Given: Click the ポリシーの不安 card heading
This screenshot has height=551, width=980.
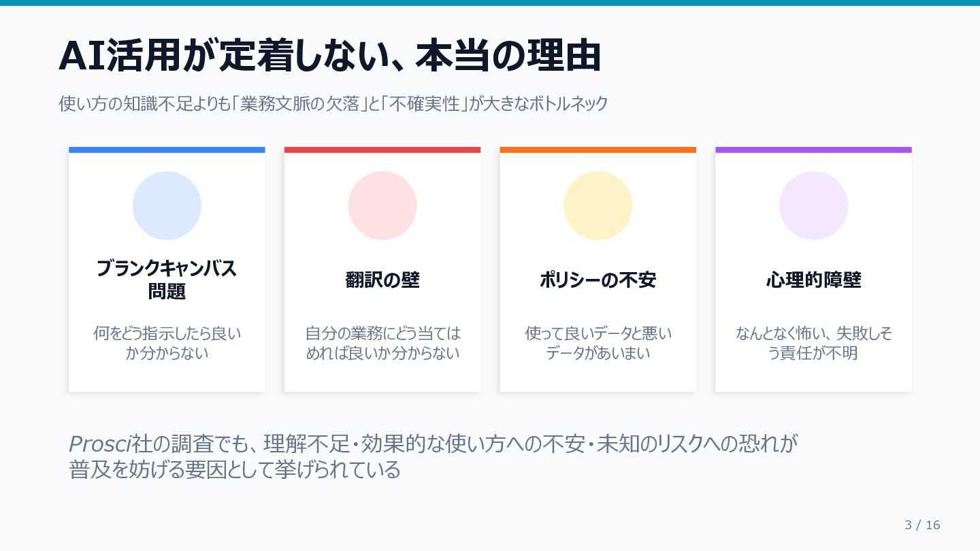Looking at the screenshot, I should tap(598, 280).
